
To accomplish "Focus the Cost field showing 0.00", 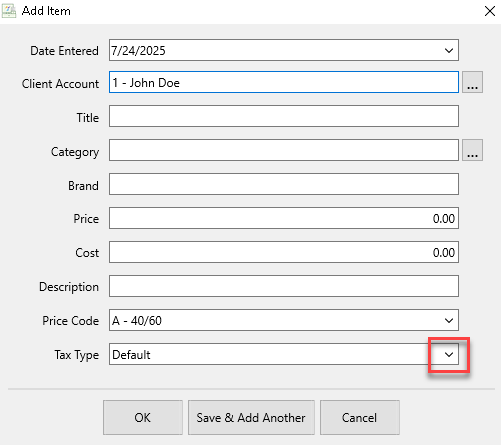I will tap(284, 252).
